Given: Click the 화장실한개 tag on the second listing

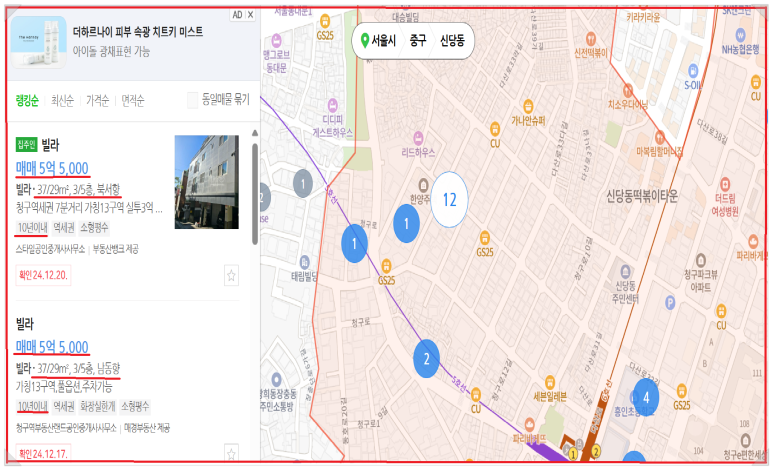Looking at the screenshot, I should 98,406.
